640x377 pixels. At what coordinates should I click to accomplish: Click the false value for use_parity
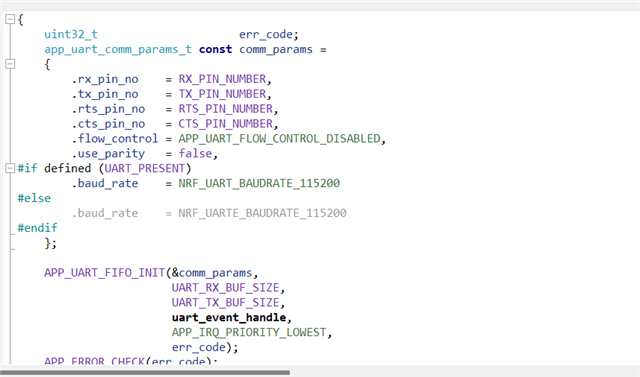tap(196, 153)
